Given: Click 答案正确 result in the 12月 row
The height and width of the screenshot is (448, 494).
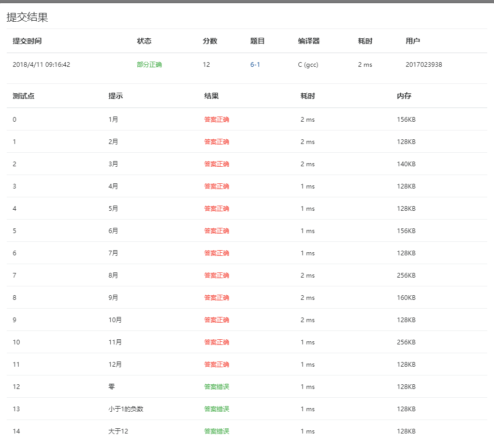Looking at the screenshot, I should (x=217, y=365).
